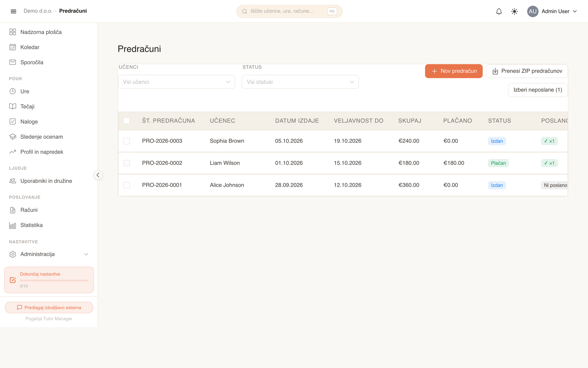588x368 pixels.
Task: Open the Admin User account menu arrow
Action: point(575,11)
